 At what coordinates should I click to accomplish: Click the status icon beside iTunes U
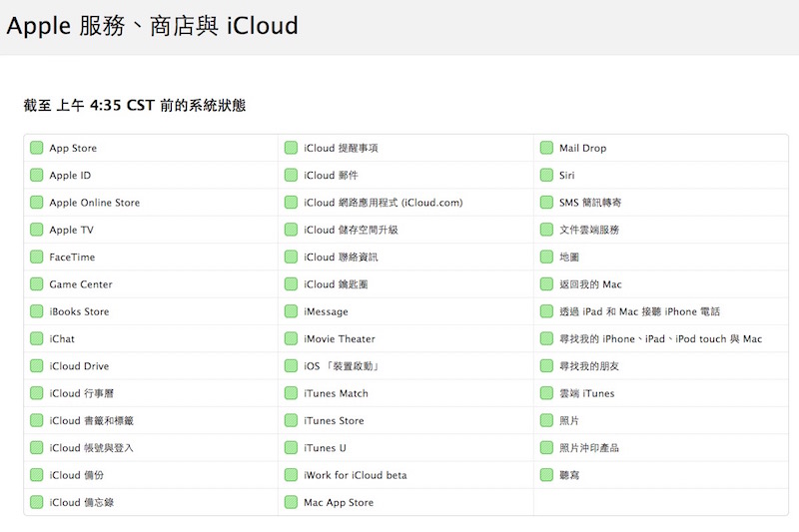[x=291, y=447]
